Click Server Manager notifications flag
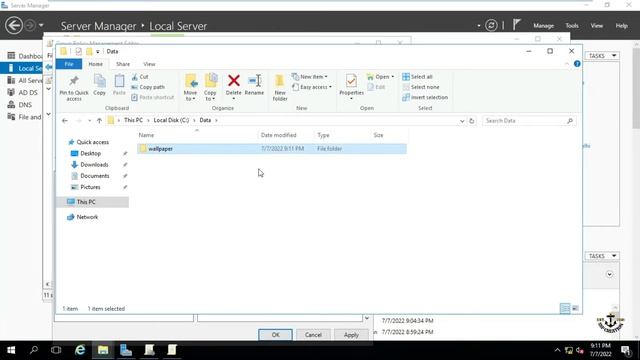The image size is (640, 360). tap(516, 25)
